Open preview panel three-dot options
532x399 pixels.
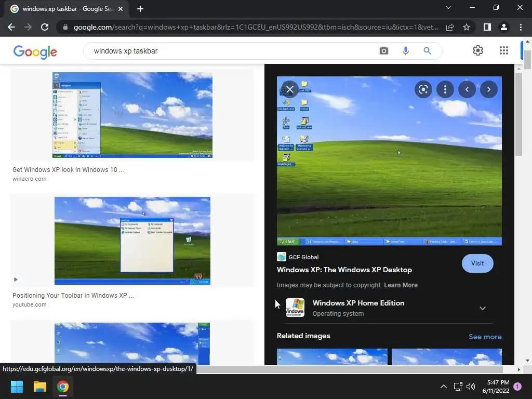pyautogui.click(x=445, y=89)
